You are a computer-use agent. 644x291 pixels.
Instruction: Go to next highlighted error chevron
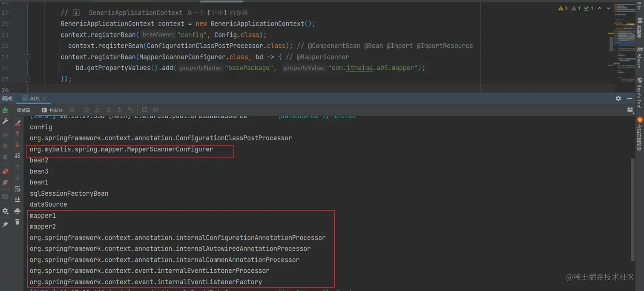pyautogui.click(x=609, y=9)
